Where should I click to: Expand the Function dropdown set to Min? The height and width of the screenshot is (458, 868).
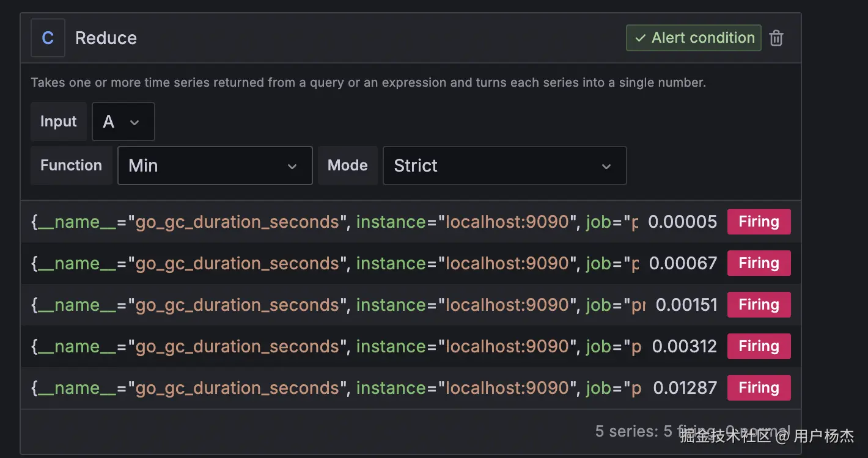coord(215,165)
